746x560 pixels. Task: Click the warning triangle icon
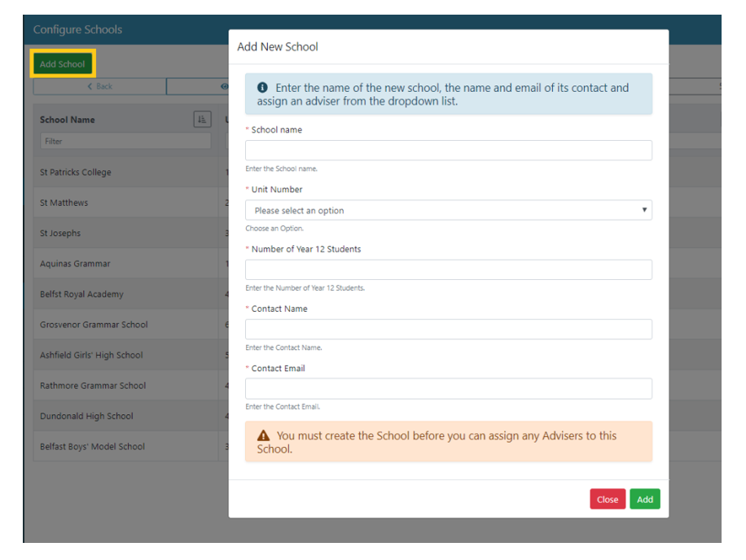263,435
